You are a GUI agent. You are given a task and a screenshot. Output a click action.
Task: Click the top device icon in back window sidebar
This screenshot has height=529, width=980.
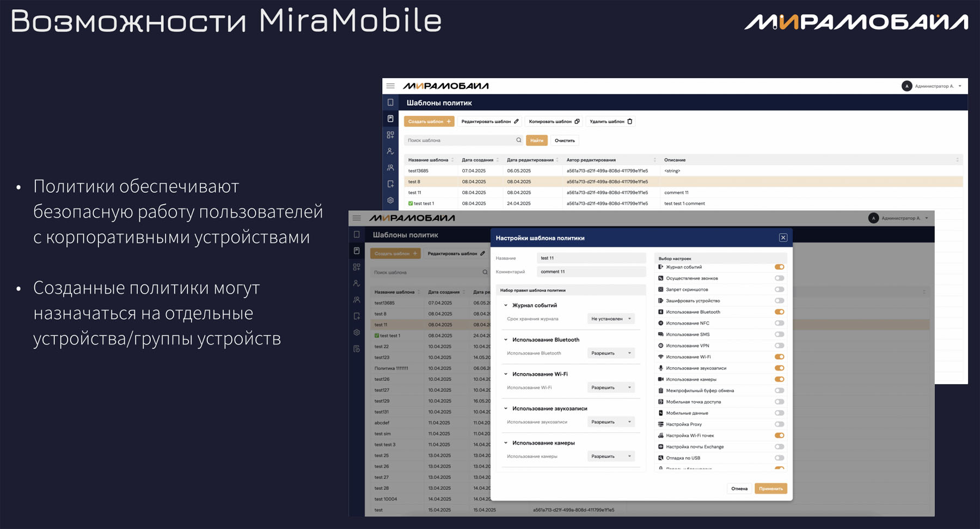coord(390,102)
